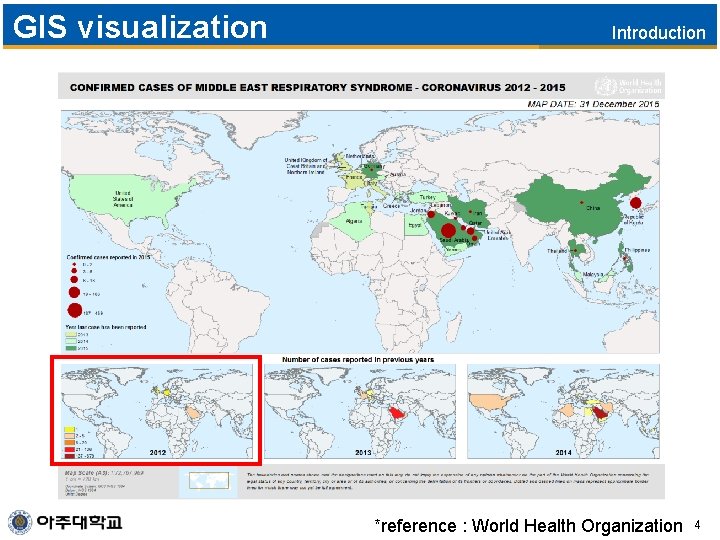The width and height of the screenshot is (720, 540).
Task: Click the Ajou University emblem logo
Action: [20, 523]
